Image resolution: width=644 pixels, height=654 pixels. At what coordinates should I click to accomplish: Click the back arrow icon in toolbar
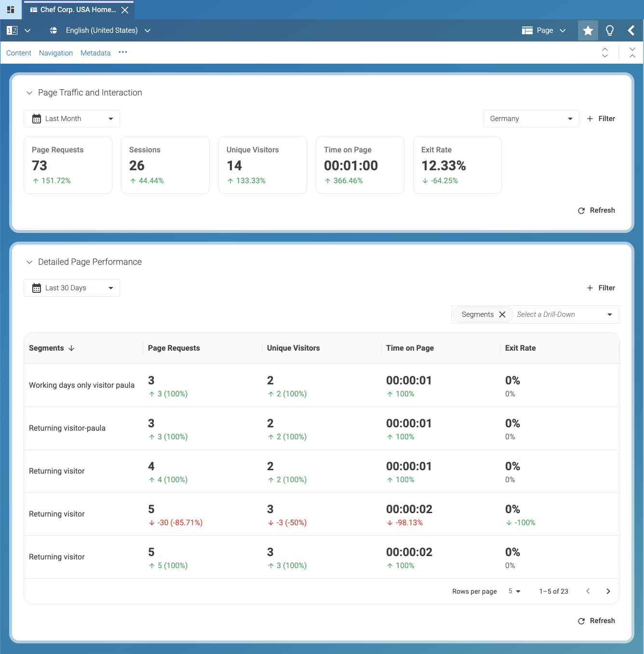pos(631,31)
